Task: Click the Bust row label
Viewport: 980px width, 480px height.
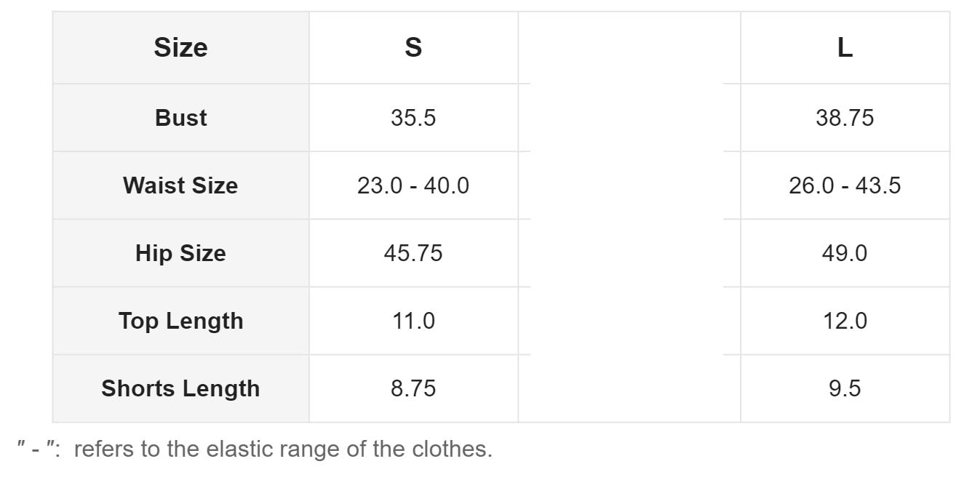Action: tap(180, 118)
